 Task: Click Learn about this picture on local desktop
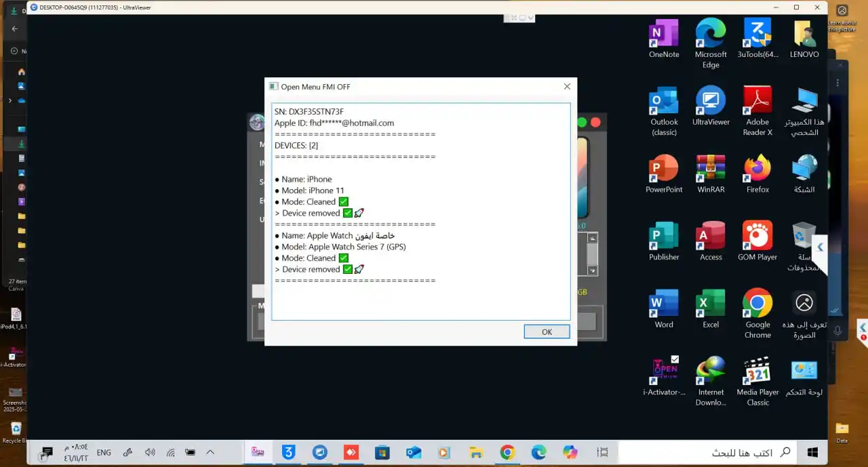pyautogui.click(x=842, y=18)
